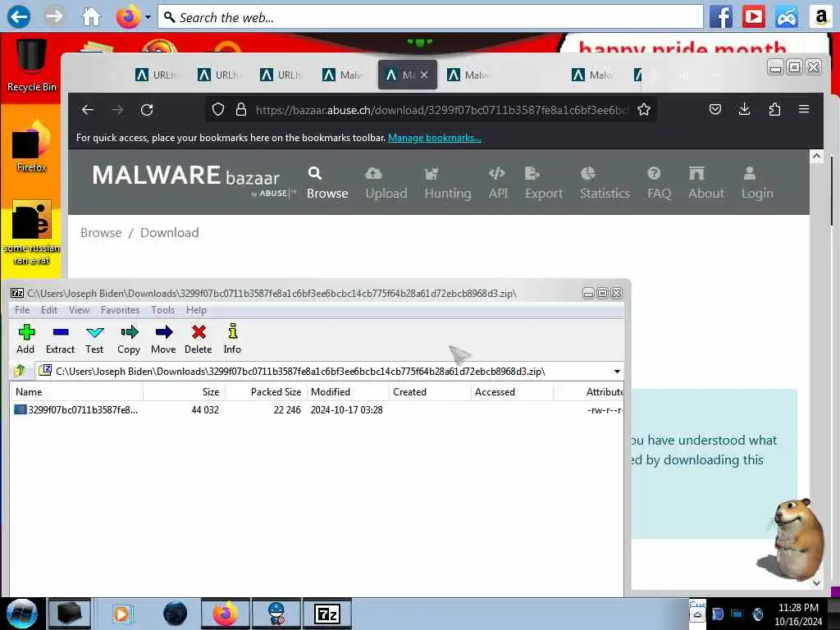This screenshot has width=840, height=630.
Task: Click the 7z button on the taskbar
Action: [327, 614]
